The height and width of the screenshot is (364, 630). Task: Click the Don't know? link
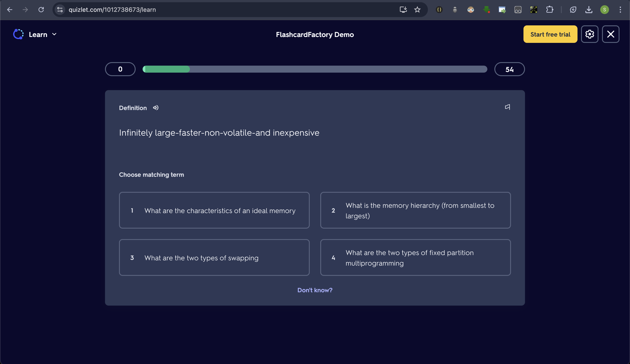pyautogui.click(x=315, y=290)
